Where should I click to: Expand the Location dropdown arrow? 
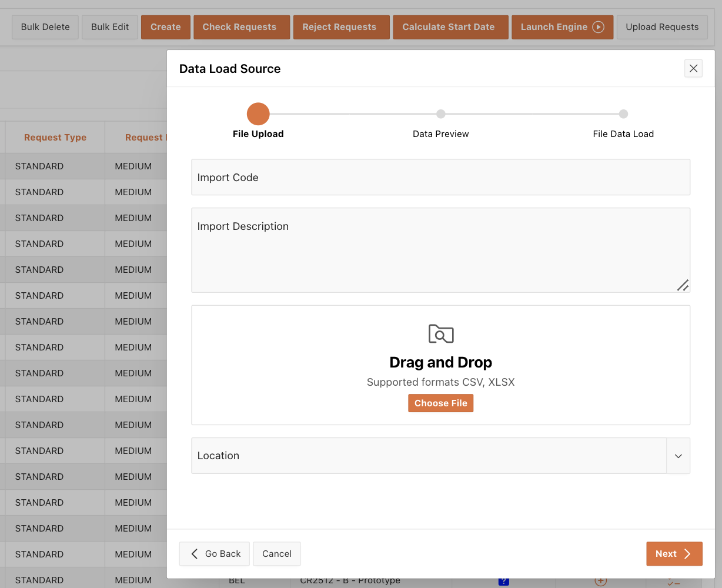[678, 456]
